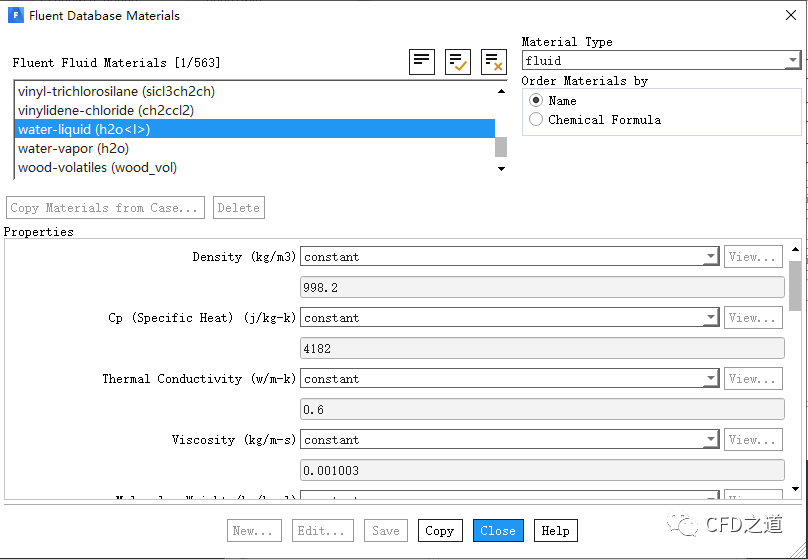
Task: Click the Properties panel scrollbar thumb
Action: [x=795, y=286]
